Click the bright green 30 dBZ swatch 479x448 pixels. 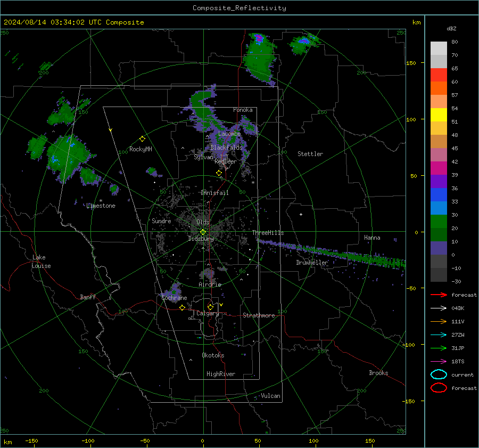[439, 222]
